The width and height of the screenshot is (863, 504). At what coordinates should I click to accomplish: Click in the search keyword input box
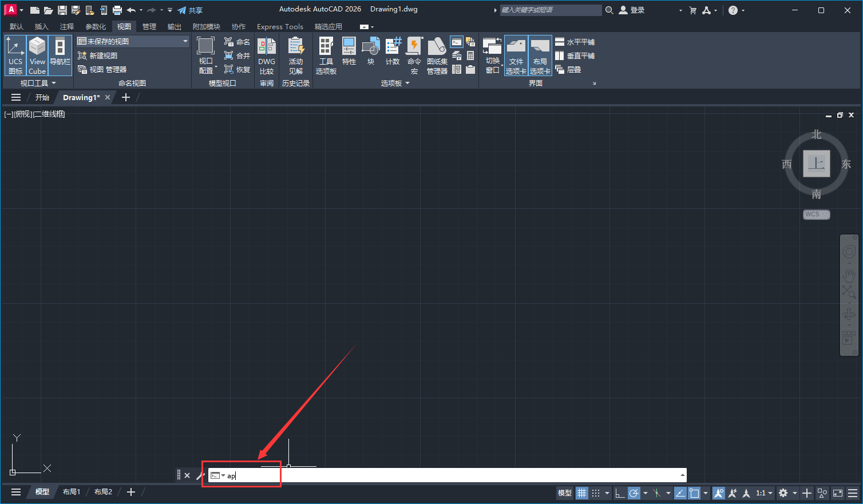(x=551, y=10)
